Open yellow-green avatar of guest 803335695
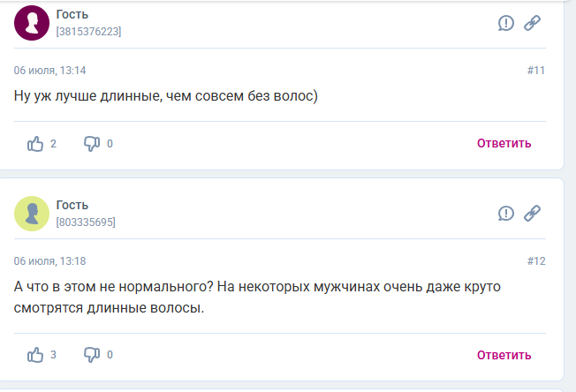 32,214
